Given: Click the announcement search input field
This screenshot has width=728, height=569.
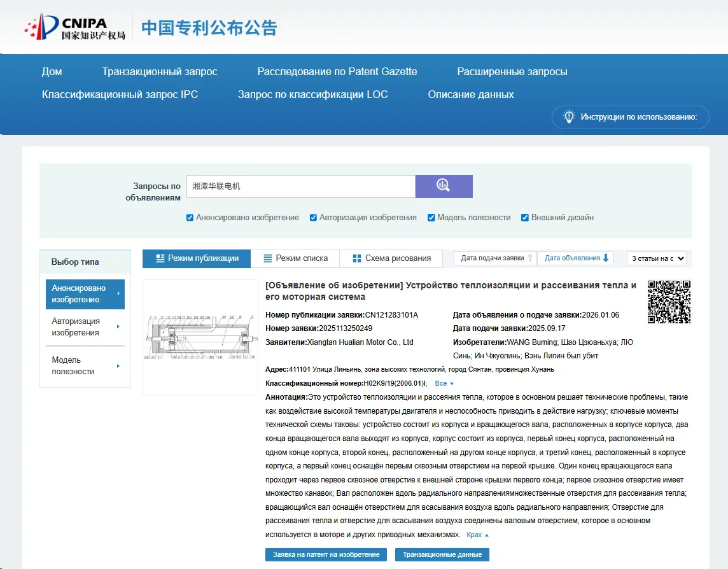Looking at the screenshot, I should [x=300, y=186].
